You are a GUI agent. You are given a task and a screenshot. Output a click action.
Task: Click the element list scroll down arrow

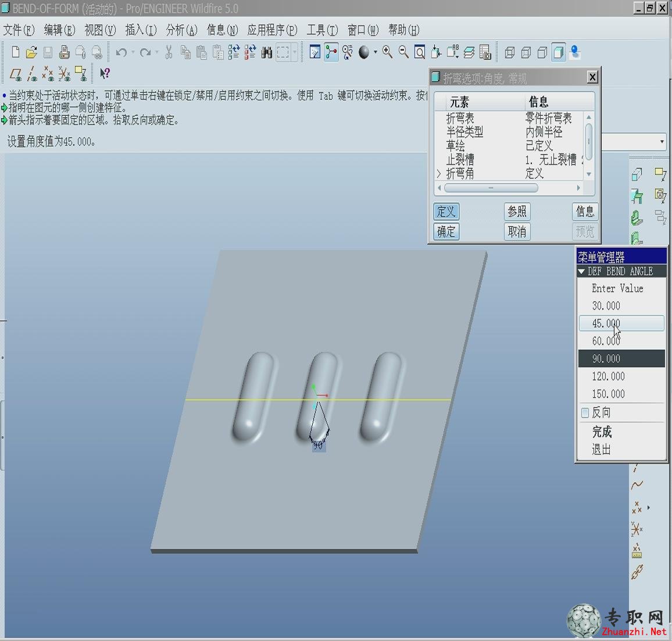click(589, 174)
